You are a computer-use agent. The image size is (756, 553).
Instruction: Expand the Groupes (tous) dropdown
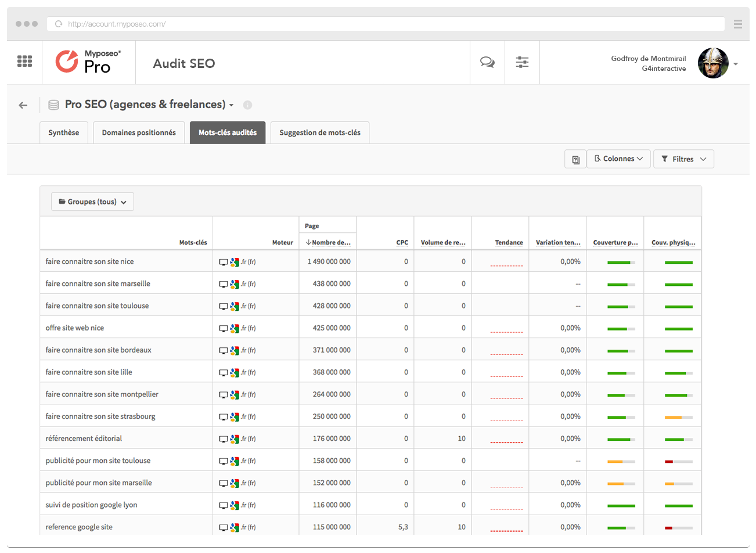(92, 202)
